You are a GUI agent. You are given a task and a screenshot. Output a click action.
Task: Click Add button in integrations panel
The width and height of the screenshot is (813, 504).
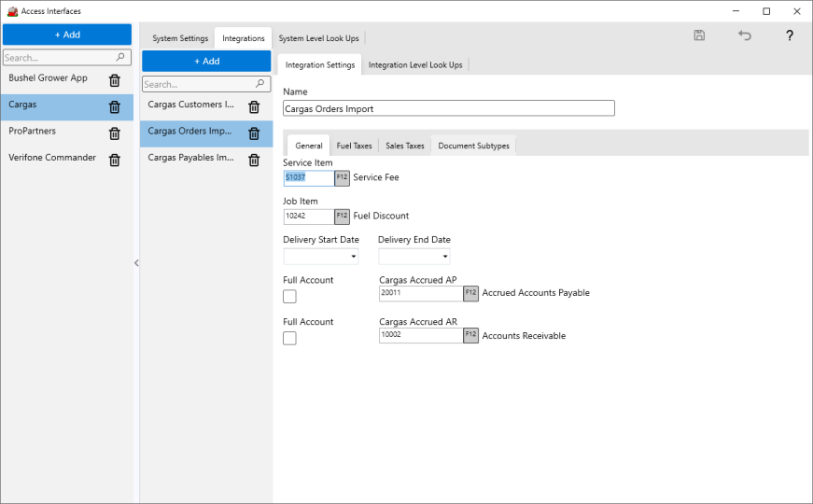point(206,61)
